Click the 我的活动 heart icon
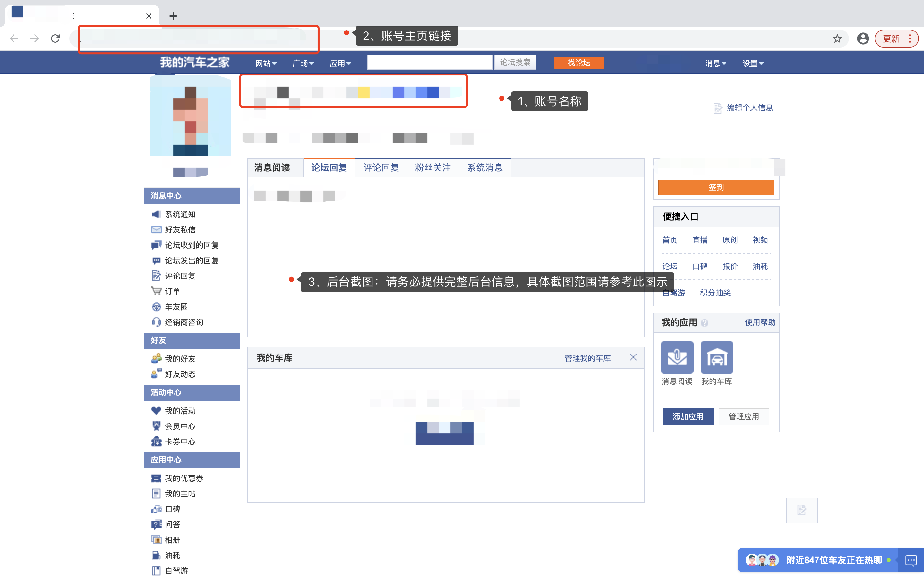 tap(156, 411)
